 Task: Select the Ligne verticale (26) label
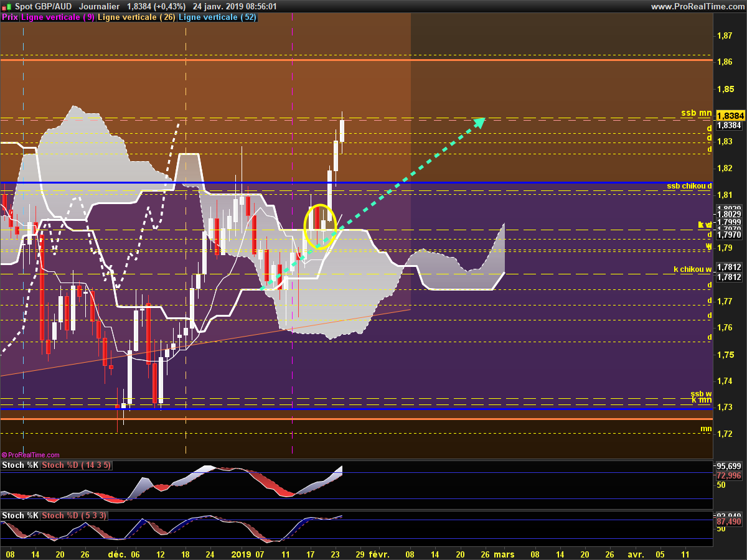(x=136, y=17)
